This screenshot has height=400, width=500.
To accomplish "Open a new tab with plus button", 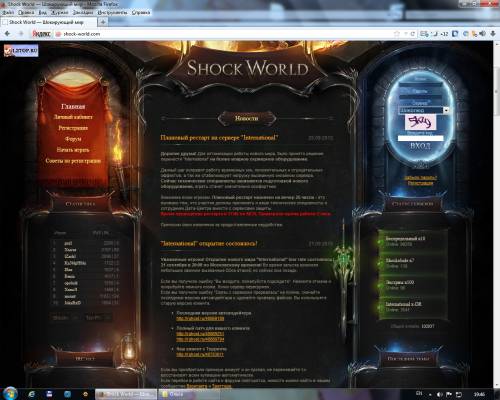I will [x=103, y=22].
